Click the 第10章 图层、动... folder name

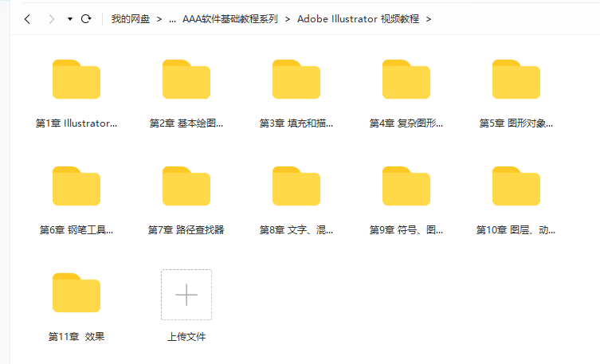516,230
